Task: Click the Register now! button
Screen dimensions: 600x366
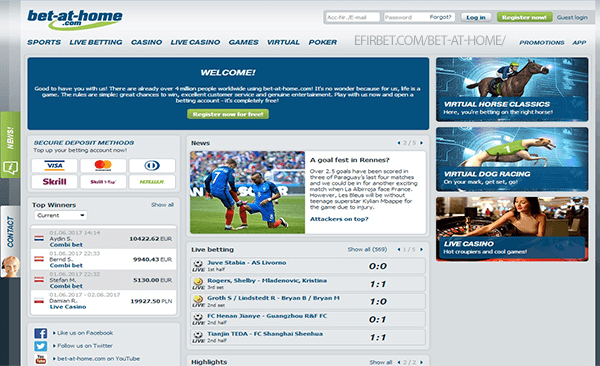Action: (x=525, y=17)
